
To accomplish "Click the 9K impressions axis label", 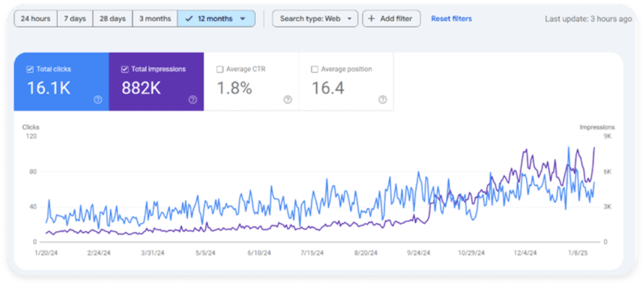I will (607, 136).
